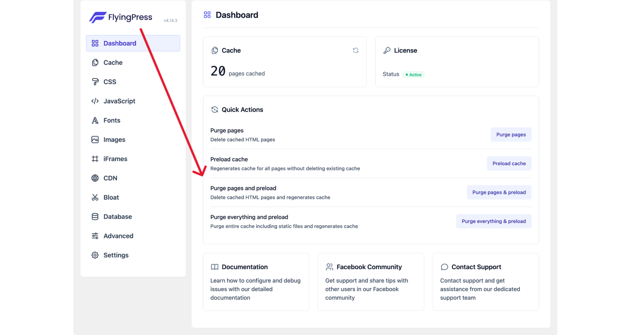This screenshot has width=644, height=335.
Task: Click Purge everything & preload button
Action: [x=493, y=221]
